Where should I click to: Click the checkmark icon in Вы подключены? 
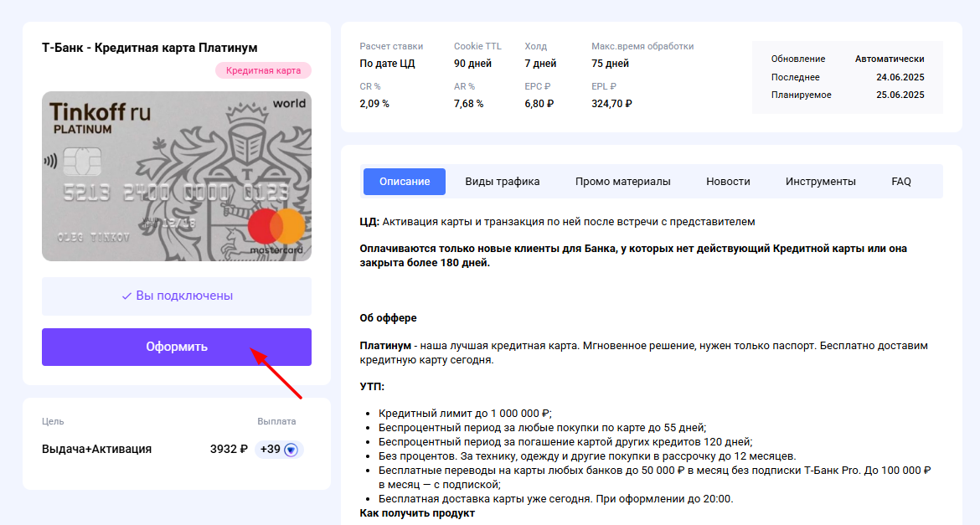(x=126, y=296)
